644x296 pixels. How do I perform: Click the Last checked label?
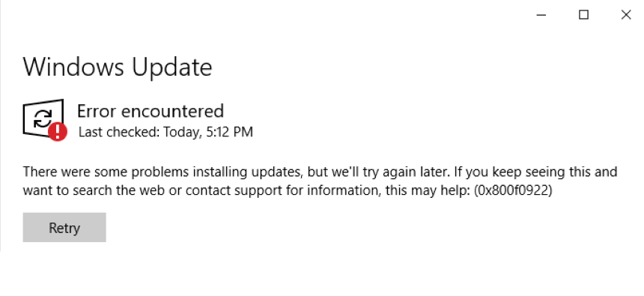point(119,132)
